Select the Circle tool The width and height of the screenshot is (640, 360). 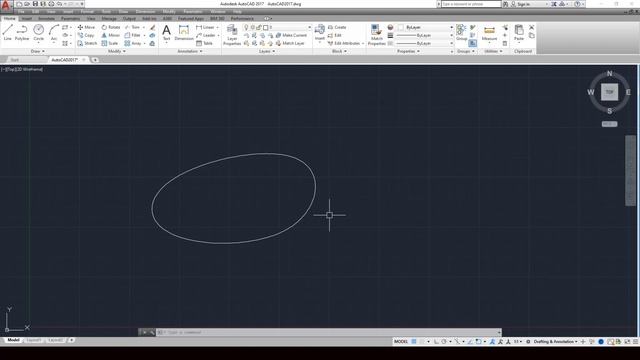tap(38, 32)
